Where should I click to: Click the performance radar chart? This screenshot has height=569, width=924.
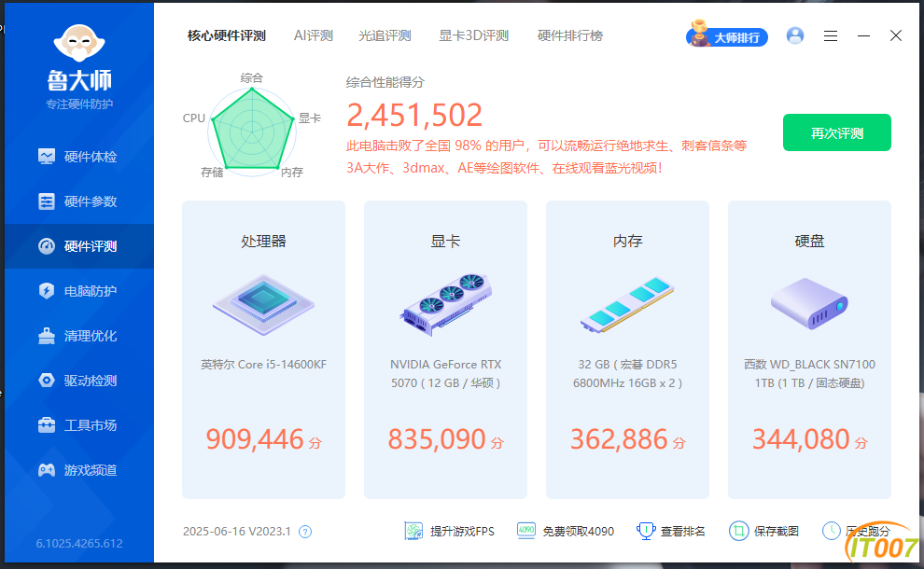coord(252,131)
